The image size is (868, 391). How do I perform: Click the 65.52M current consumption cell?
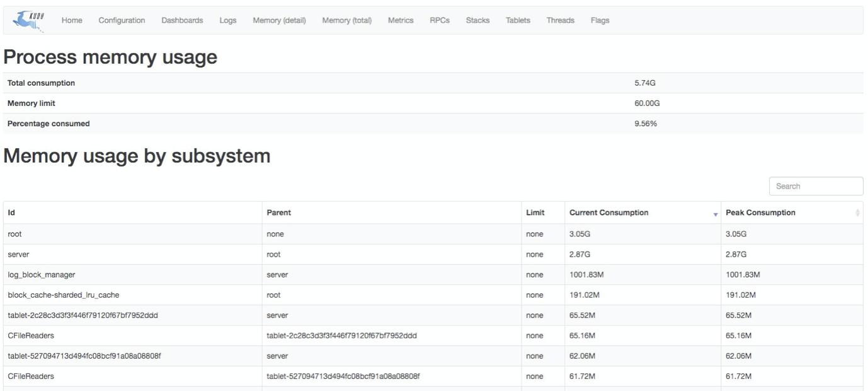tap(642, 315)
